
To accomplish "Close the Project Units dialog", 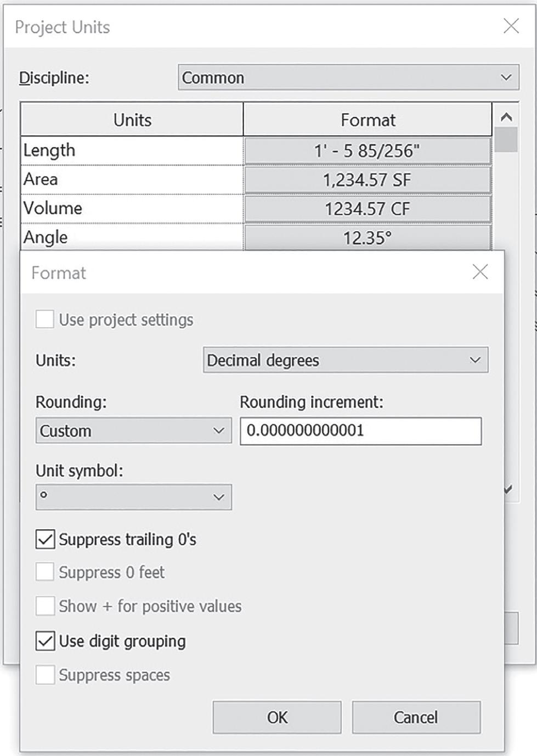I will pos(511,26).
